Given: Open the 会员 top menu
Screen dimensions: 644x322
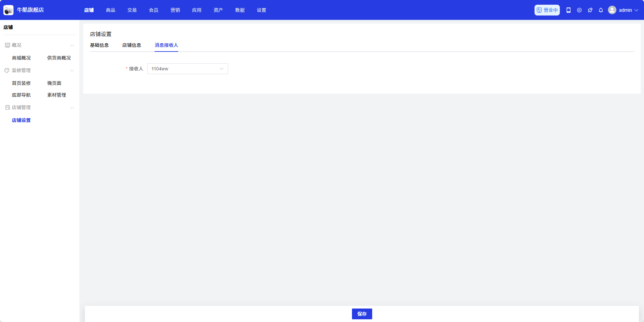Looking at the screenshot, I should coord(154,10).
